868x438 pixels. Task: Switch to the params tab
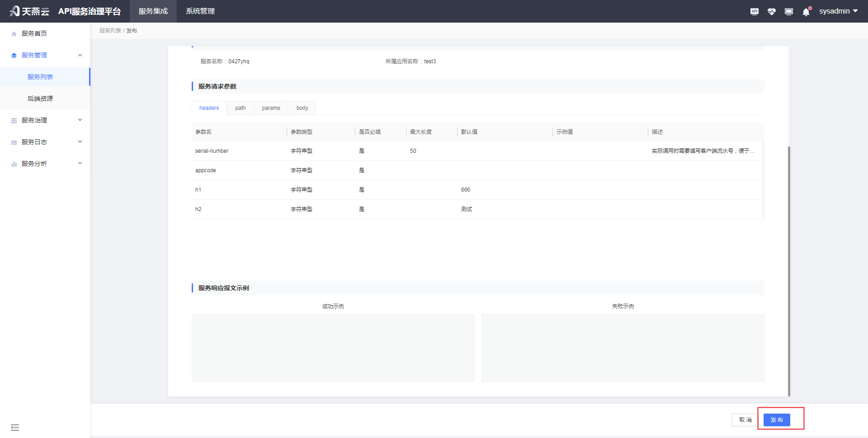tap(271, 108)
